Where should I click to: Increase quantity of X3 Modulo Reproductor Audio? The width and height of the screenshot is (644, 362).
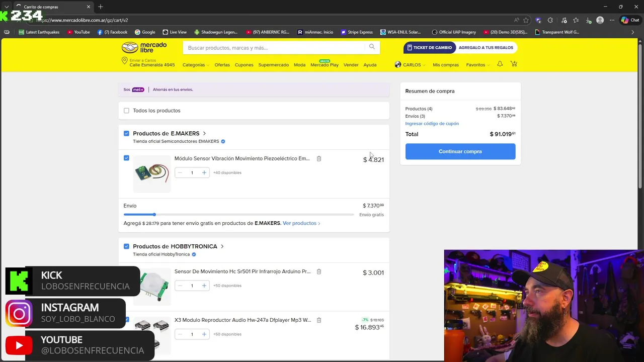[204, 334]
